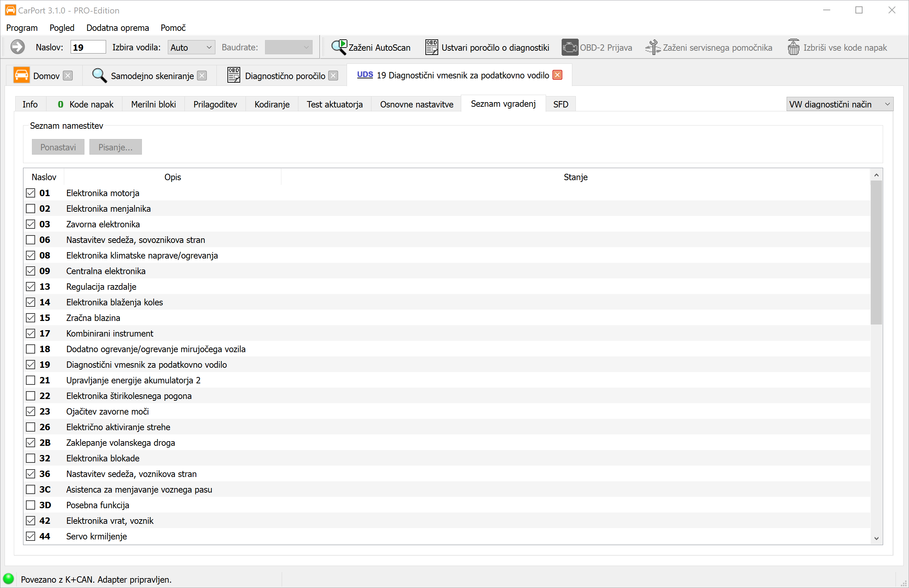Open the Dodatna oprema menu
909x588 pixels.
tap(117, 28)
